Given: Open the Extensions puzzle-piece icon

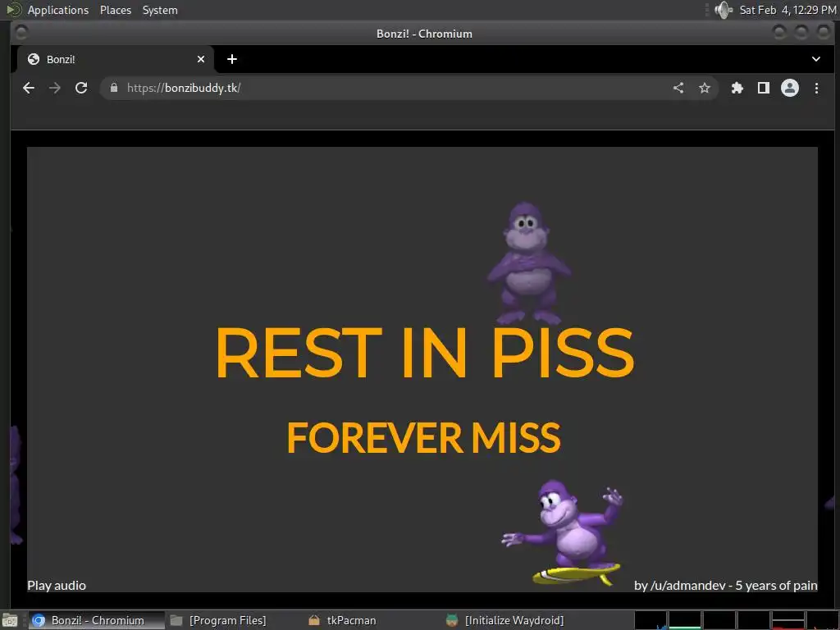Looking at the screenshot, I should 737,88.
